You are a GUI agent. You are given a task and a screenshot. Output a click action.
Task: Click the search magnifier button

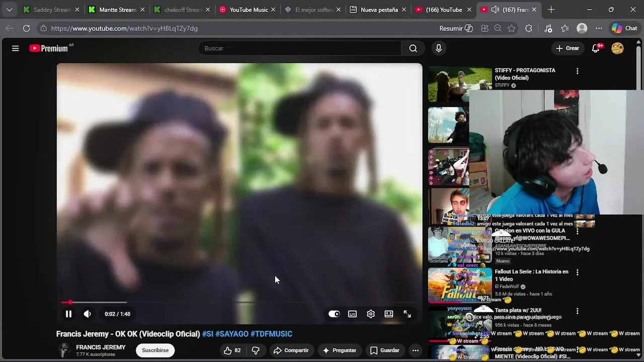(413, 48)
